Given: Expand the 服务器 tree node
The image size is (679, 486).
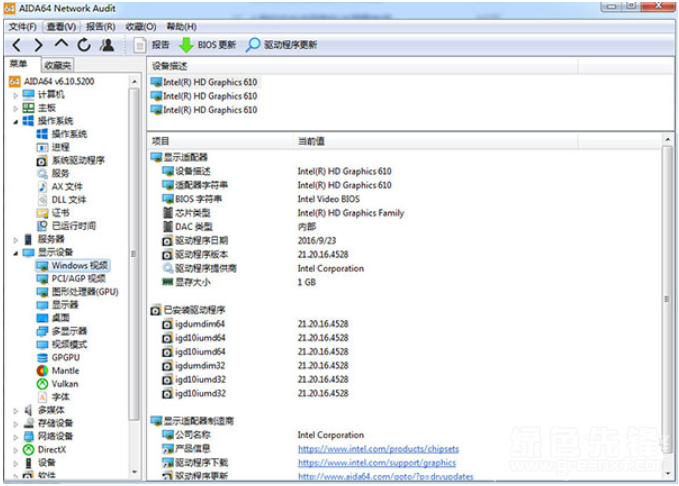Looking at the screenshot, I should [16, 239].
